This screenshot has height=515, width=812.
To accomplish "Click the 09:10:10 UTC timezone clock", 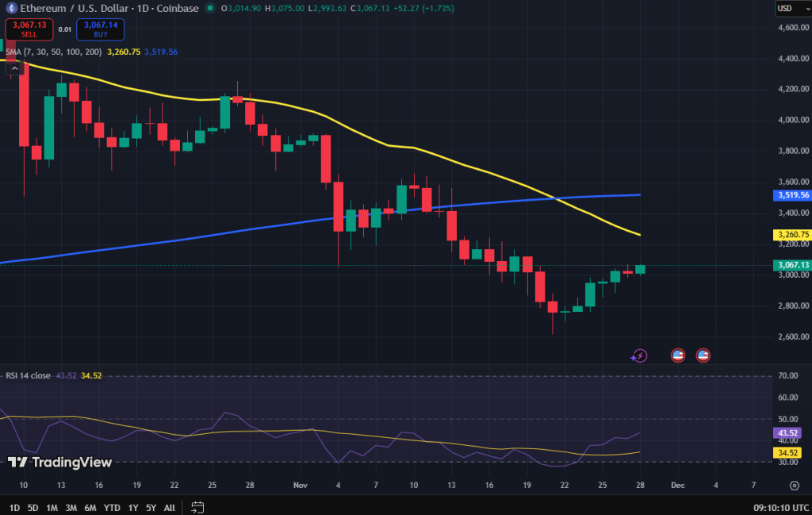I will (x=781, y=508).
